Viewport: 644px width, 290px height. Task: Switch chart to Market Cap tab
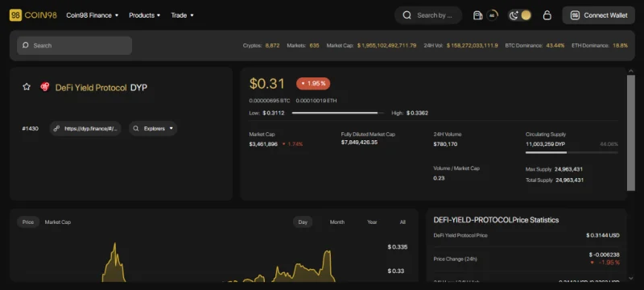point(57,222)
